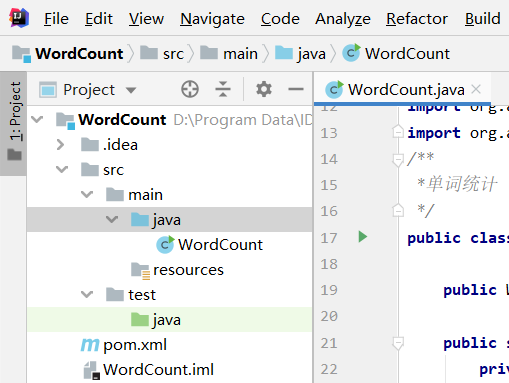The height and width of the screenshot is (383, 509).
Task: Open the File menu
Action: point(56,19)
